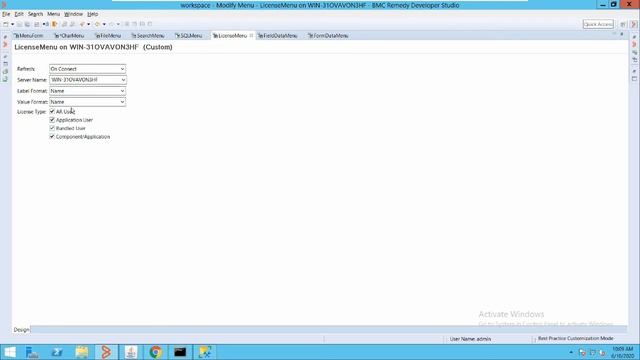Click the taskbar clock showing date and time
Image resolution: width=640 pixels, height=360 pixels.
coord(622,353)
